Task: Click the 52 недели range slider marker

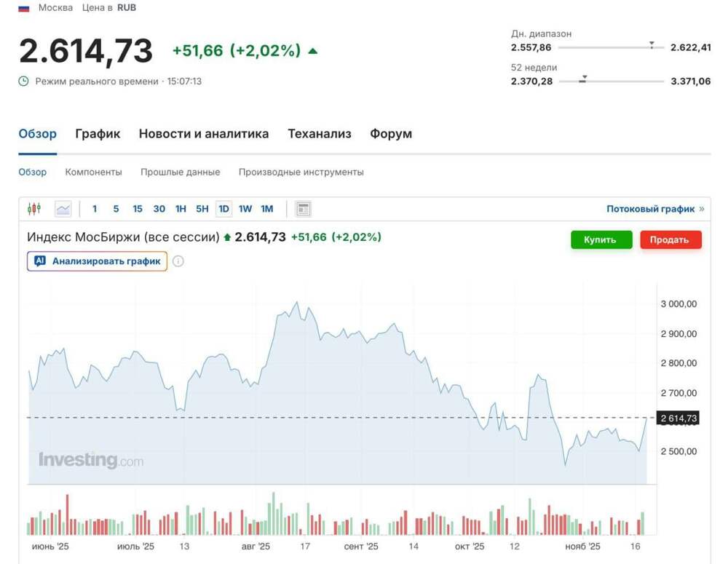Action: click(583, 79)
